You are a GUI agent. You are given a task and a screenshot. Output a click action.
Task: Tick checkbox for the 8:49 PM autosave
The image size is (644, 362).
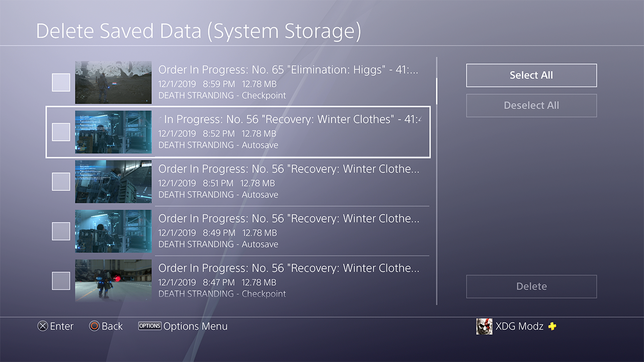[61, 231]
